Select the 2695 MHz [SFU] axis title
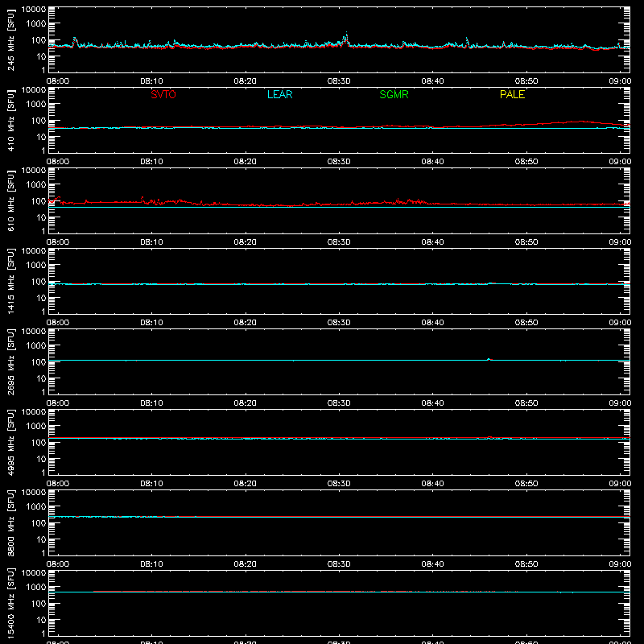The height and width of the screenshot is (644, 644). (10, 361)
